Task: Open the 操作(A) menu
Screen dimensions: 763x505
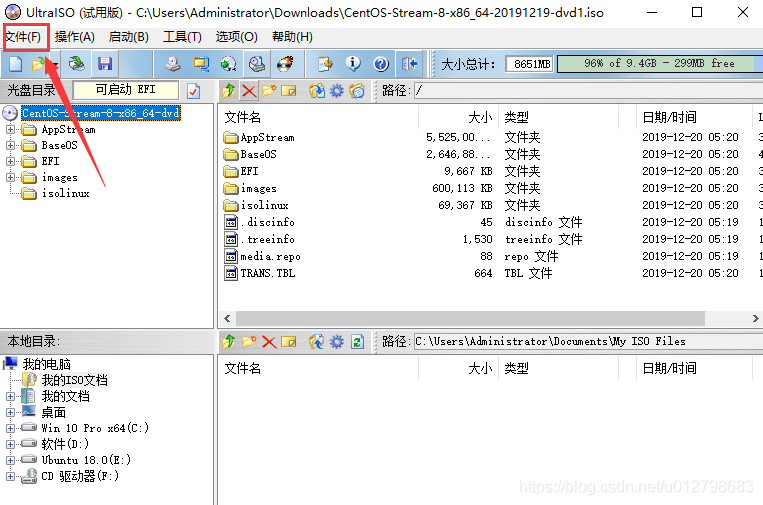Action: [x=74, y=37]
